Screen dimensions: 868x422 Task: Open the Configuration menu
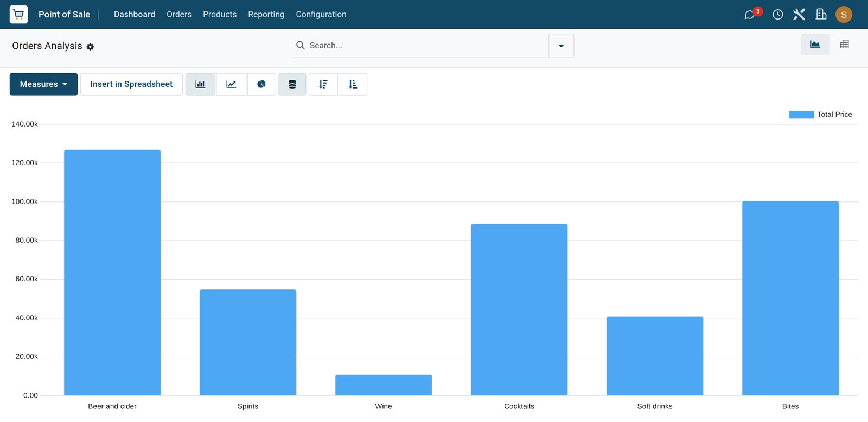click(x=321, y=14)
